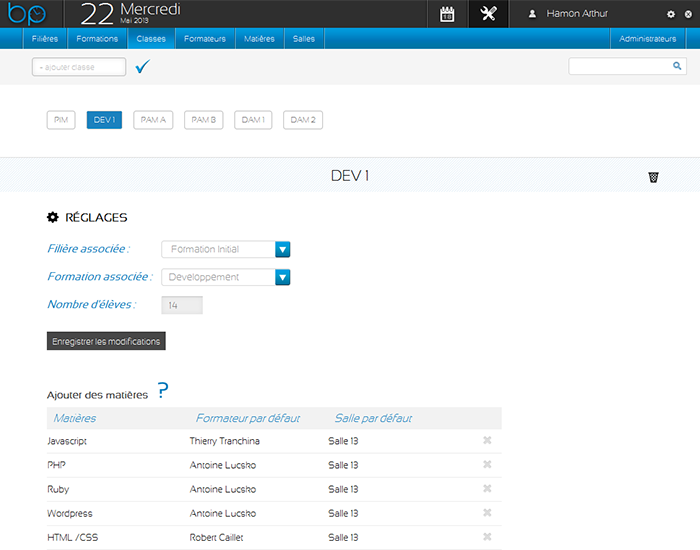Open the tools wrench-and-screwdriver icon
Viewport: 700px width, 550px height.
point(488,14)
